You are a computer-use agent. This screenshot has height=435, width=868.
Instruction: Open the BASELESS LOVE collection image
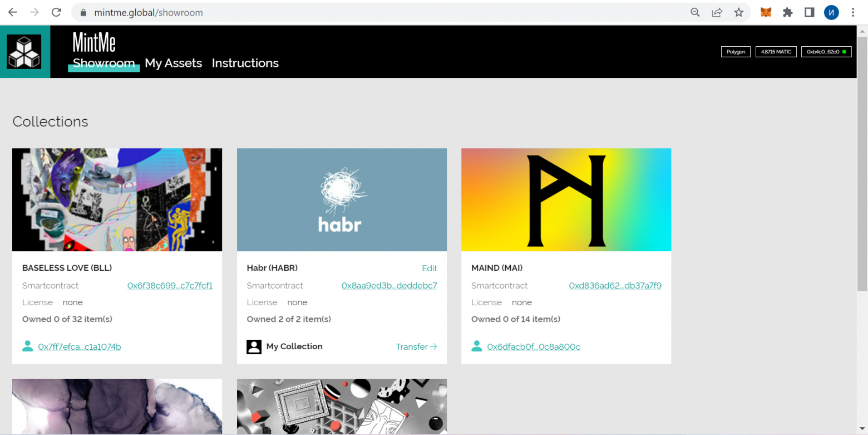pos(117,199)
